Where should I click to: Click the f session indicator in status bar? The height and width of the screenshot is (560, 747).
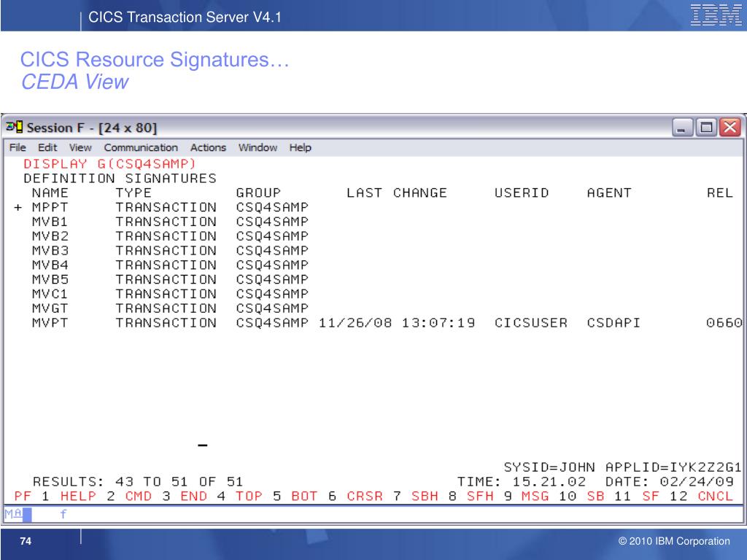coord(63,514)
